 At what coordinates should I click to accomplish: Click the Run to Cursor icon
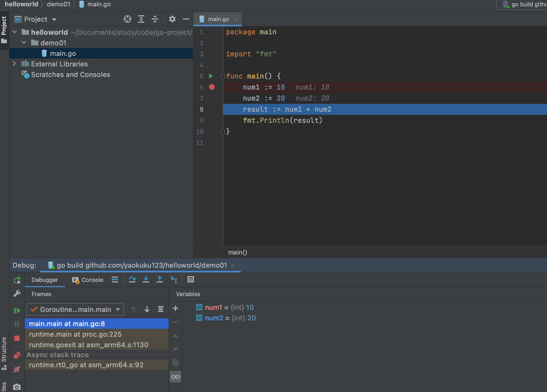pyautogui.click(x=173, y=279)
